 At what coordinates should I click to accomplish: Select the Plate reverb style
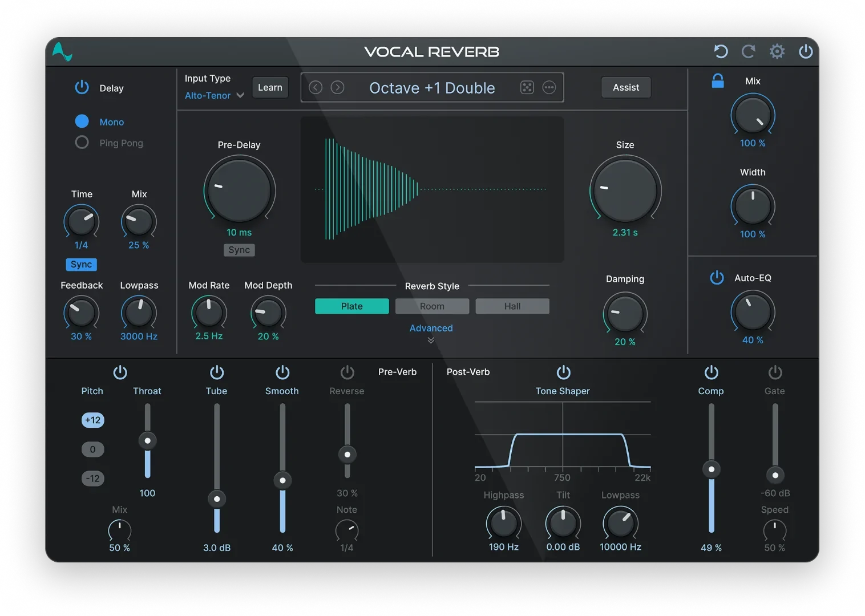(352, 306)
